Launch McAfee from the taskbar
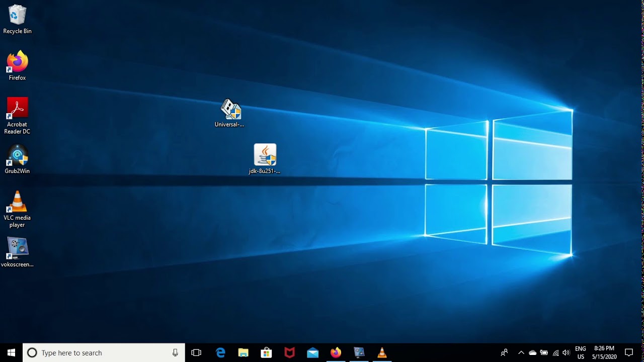This screenshot has height=362, width=644. 289,352
